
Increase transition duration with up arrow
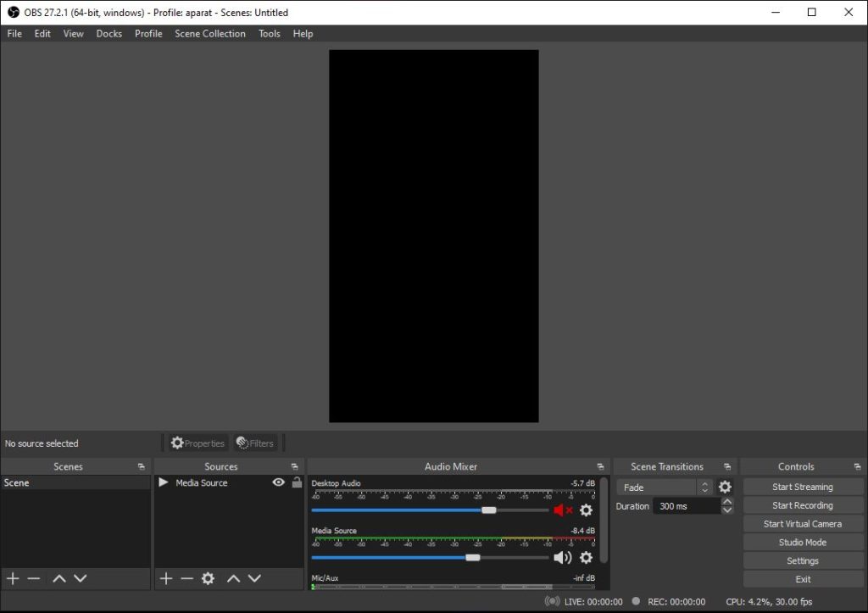point(727,502)
